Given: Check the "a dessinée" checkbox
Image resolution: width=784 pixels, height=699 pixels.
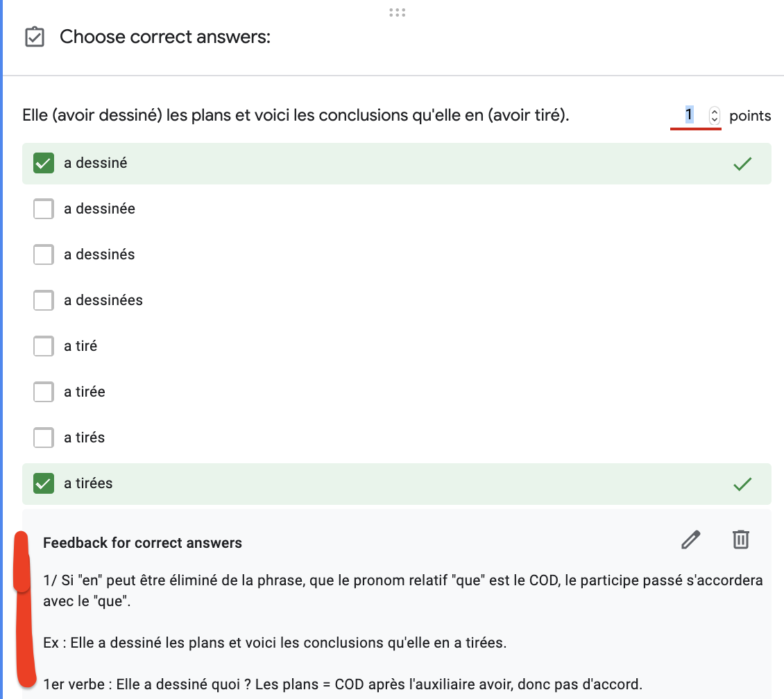Looking at the screenshot, I should coord(44,209).
